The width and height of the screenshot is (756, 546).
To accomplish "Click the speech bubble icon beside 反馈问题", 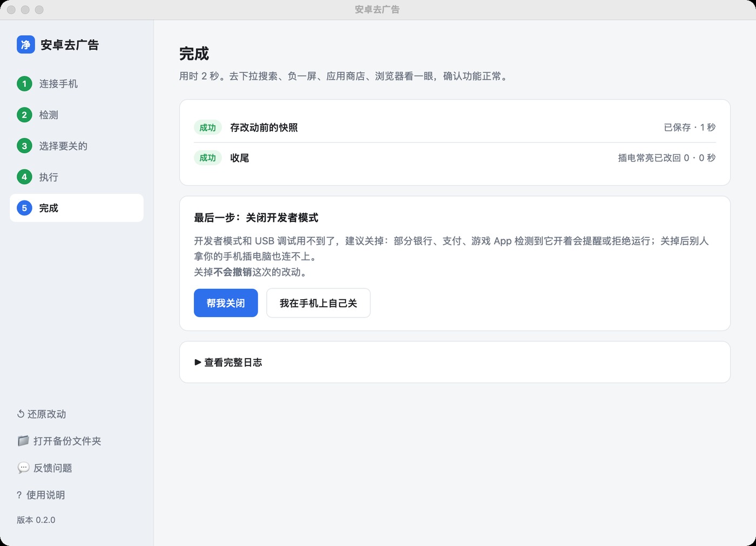I will point(23,468).
